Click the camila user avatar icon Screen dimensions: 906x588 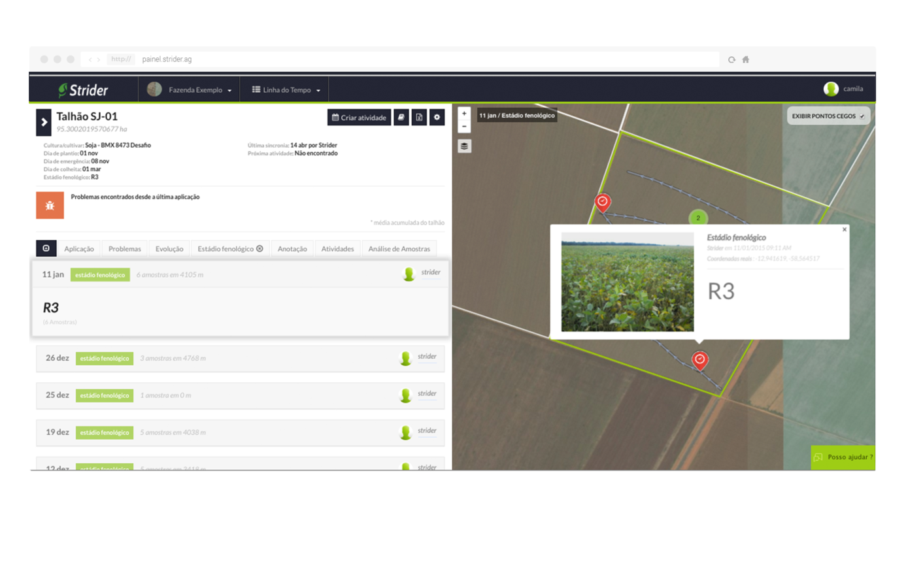pos(831,89)
